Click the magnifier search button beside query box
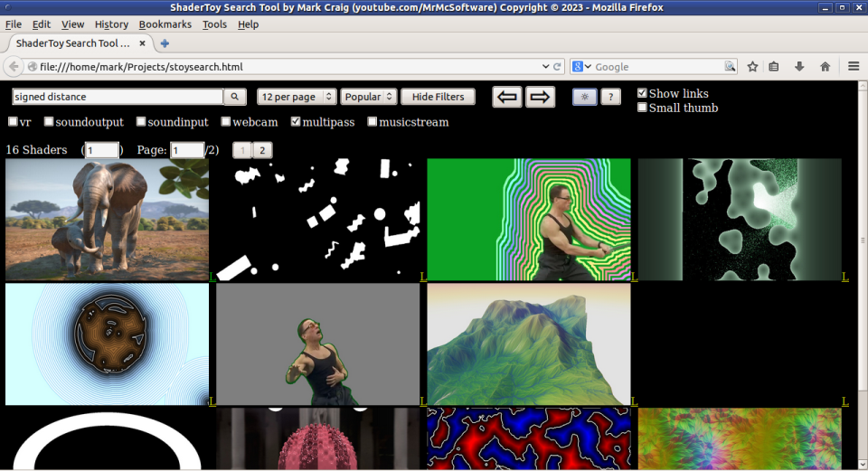Viewport: 868px width, 471px height. [235, 97]
